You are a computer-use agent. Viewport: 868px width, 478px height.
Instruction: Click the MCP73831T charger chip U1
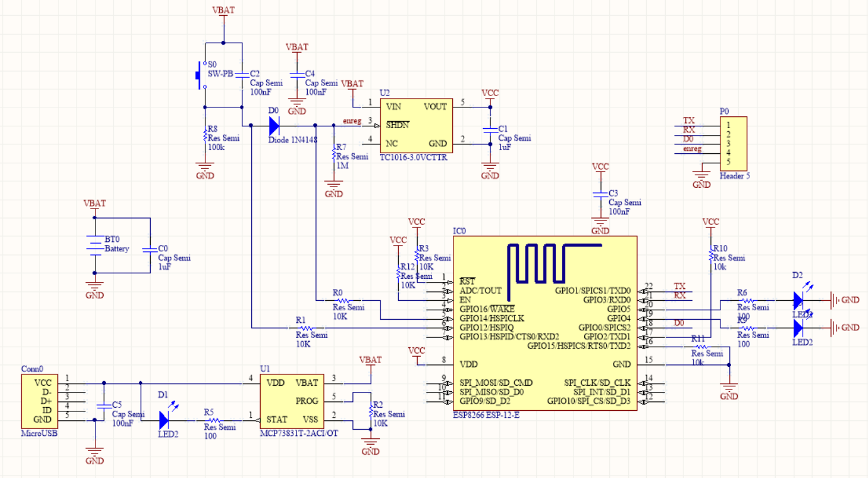pos(292,401)
